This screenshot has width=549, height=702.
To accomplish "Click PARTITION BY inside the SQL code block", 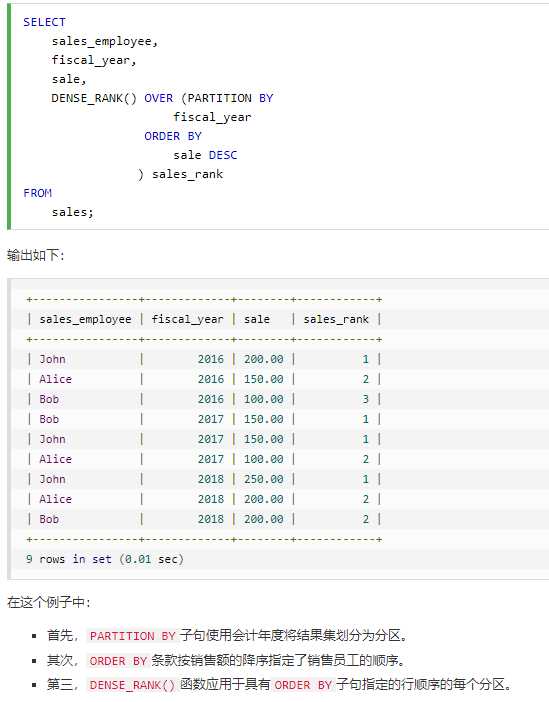I will (x=230, y=98).
